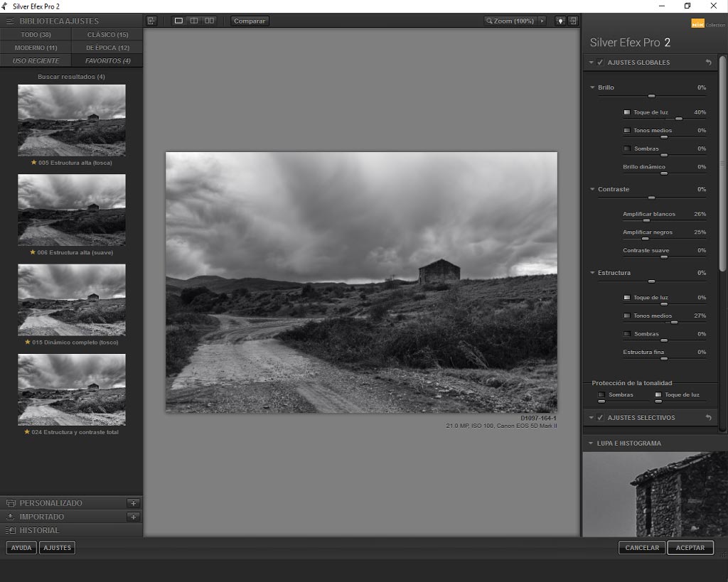Click favorite star on 005 Estructura alta
Image resolution: width=728 pixels, height=582 pixels.
(x=34, y=163)
